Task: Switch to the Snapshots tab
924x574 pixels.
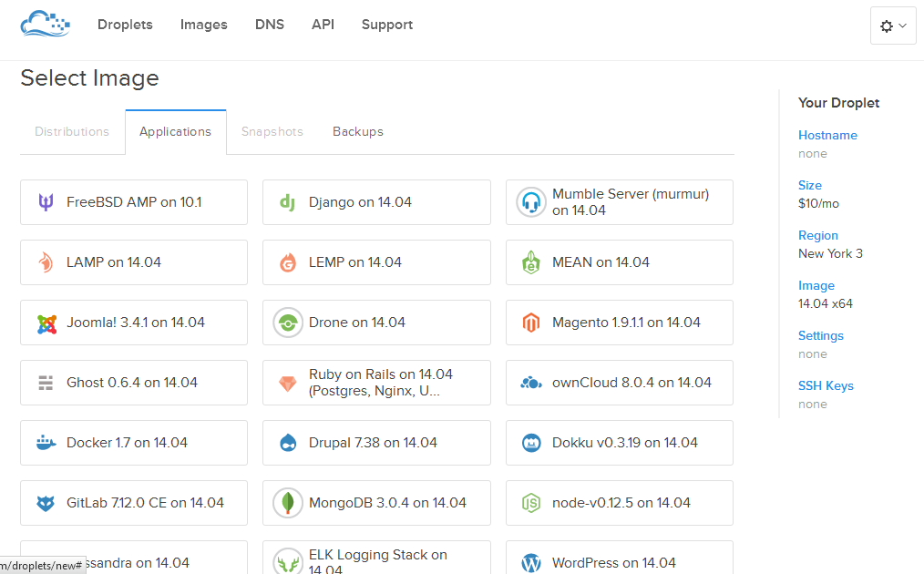Action: click(x=272, y=131)
